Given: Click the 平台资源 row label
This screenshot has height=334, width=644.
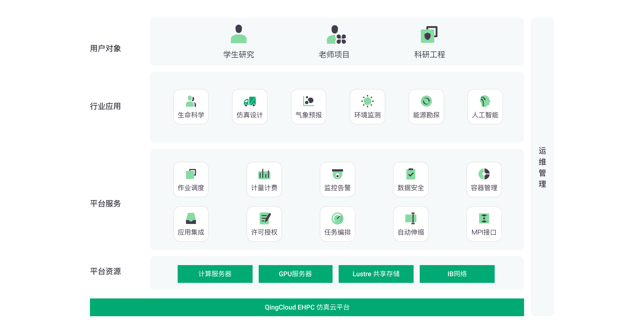Looking at the screenshot, I should (105, 271).
